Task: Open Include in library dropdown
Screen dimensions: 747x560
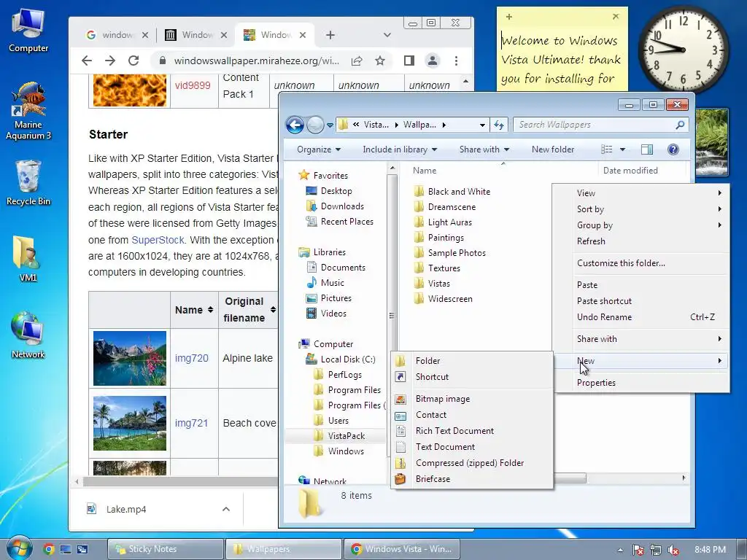Action: click(400, 149)
